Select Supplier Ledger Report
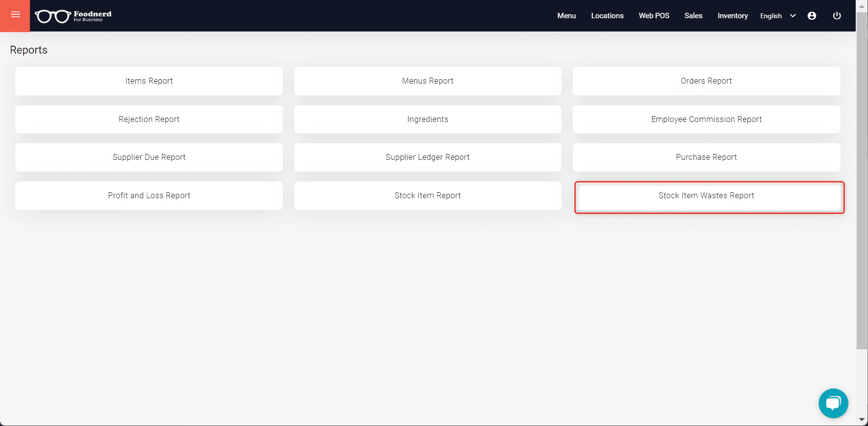868x426 pixels. (428, 157)
